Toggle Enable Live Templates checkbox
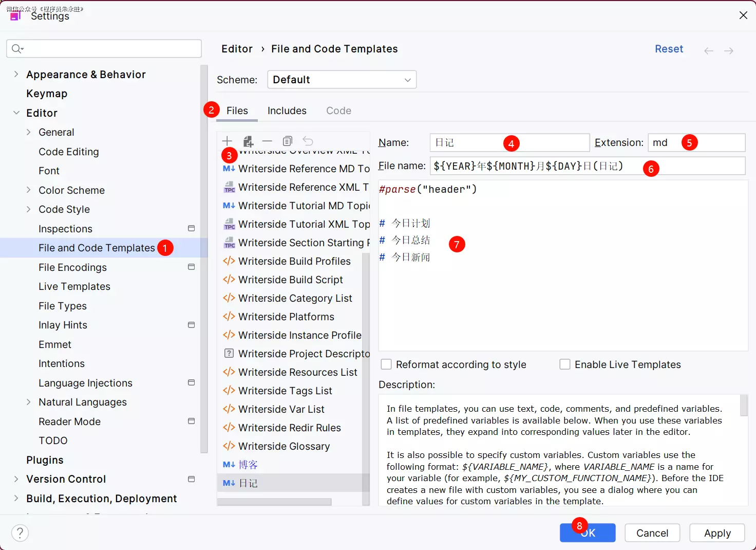This screenshot has width=756, height=550. (x=565, y=364)
